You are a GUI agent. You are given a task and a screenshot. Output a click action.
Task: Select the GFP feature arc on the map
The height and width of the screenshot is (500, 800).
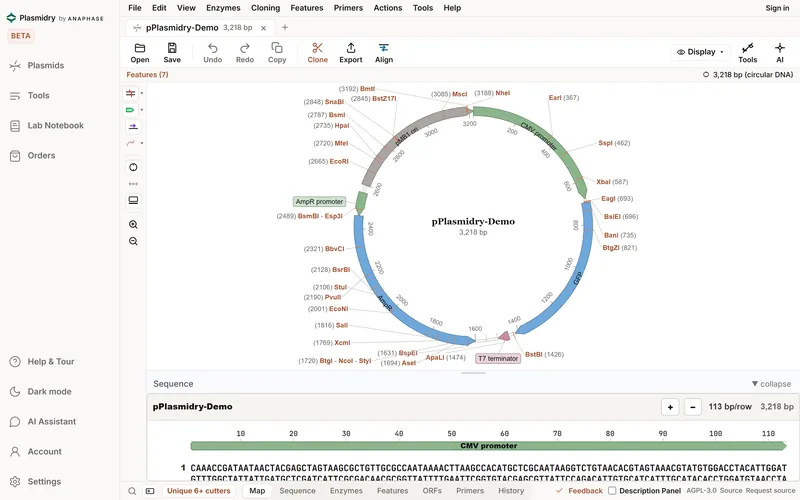(x=578, y=278)
